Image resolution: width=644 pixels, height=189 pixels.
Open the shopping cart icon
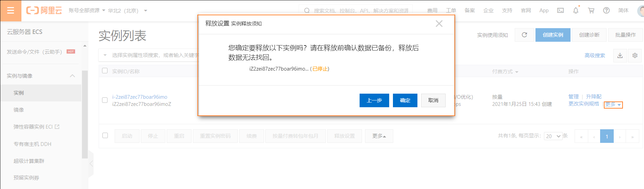591,11
